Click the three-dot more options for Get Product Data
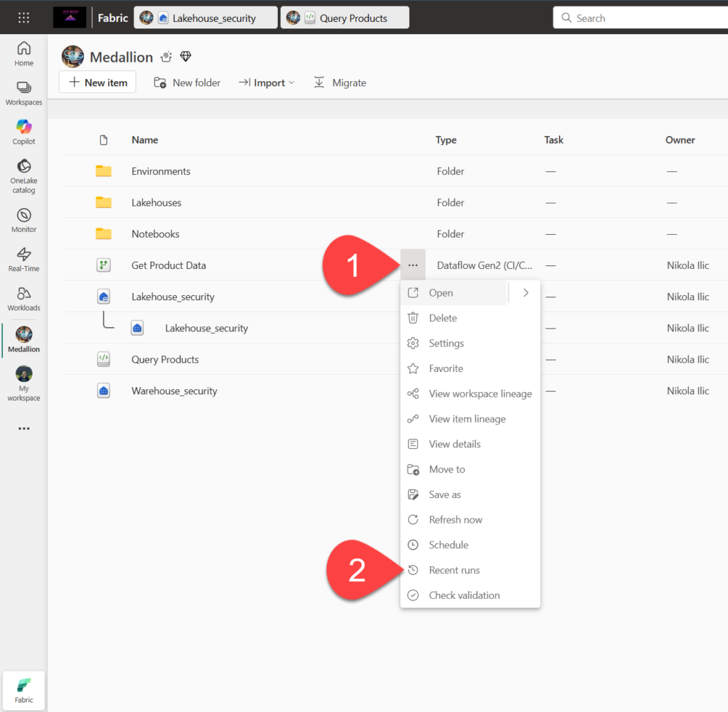The height and width of the screenshot is (712, 728). (412, 265)
